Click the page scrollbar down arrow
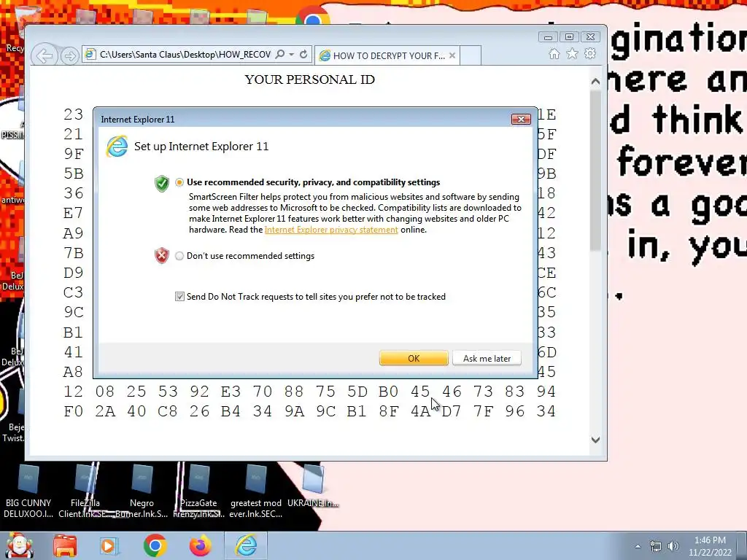This screenshot has height=560, width=747. 595,440
